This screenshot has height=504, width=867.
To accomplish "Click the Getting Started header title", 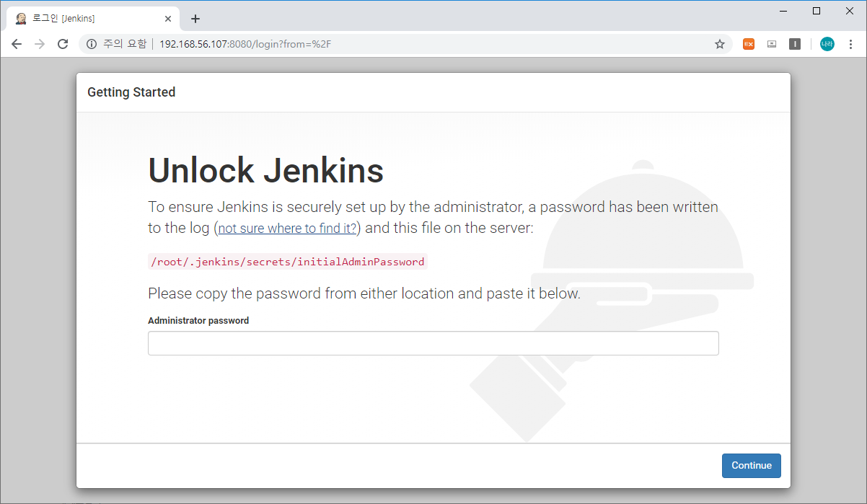I will pos(131,92).
